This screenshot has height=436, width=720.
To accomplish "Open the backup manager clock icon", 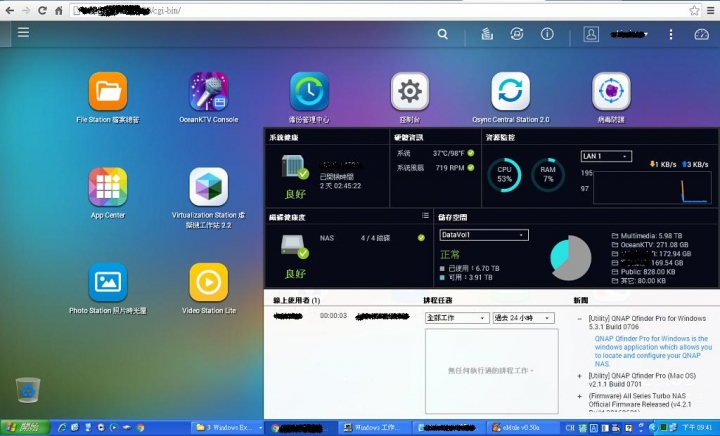I will [309, 91].
